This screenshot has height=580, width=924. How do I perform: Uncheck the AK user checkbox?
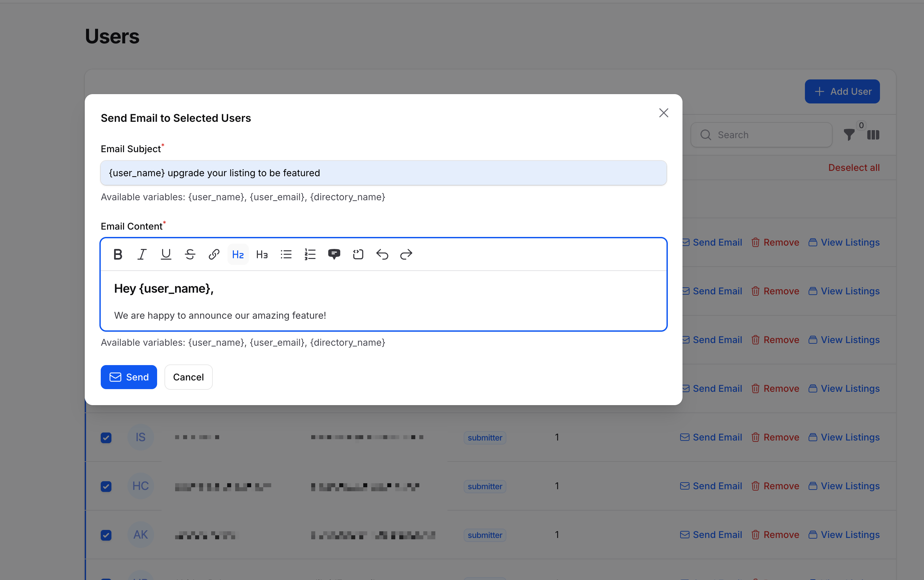106,535
